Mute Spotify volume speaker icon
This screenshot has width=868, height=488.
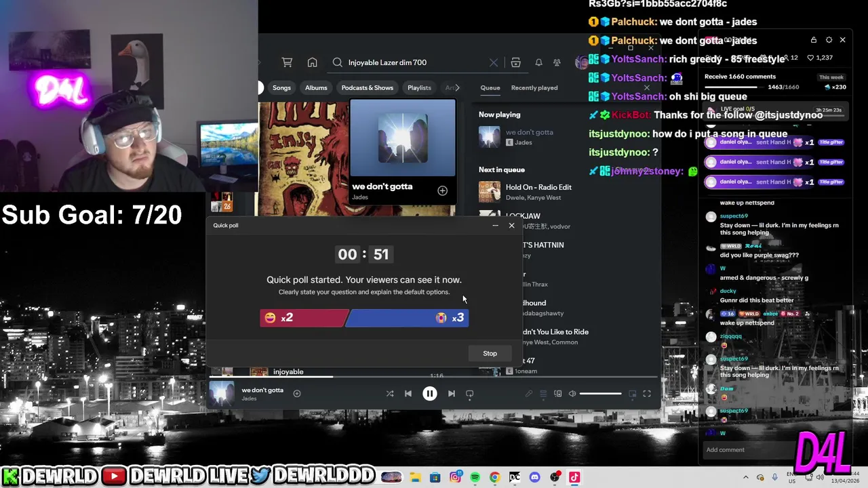coord(572,394)
